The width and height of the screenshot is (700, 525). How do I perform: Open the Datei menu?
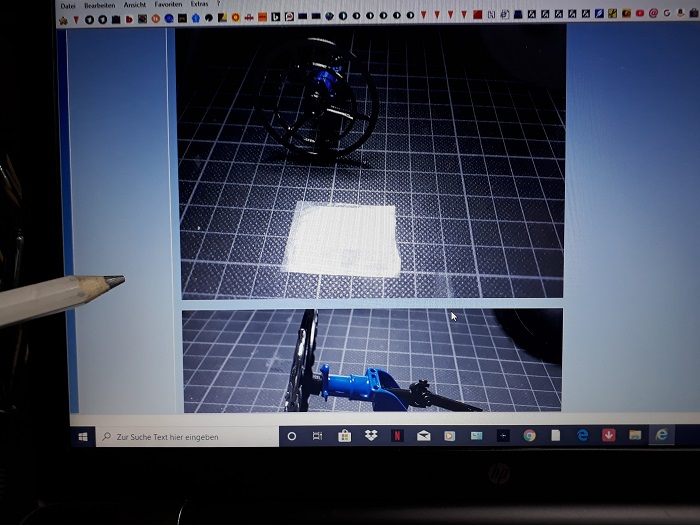tap(68, 5)
